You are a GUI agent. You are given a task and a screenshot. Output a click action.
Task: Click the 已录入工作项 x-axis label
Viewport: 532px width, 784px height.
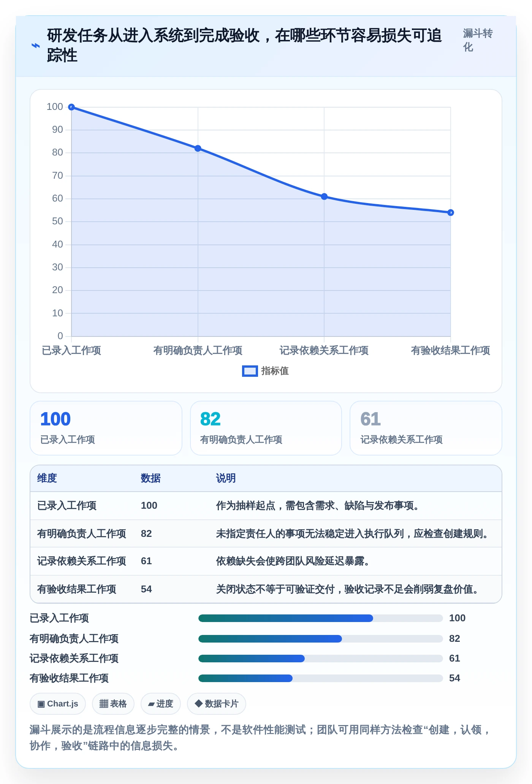click(x=71, y=351)
